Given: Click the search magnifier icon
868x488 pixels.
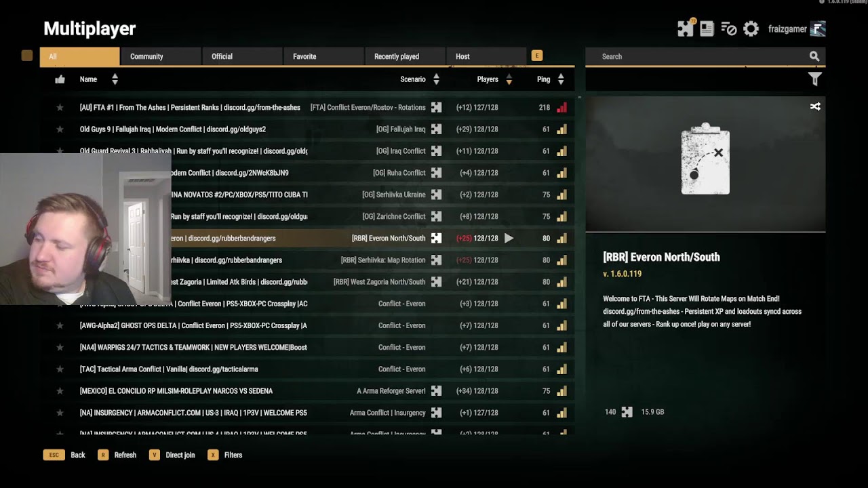Looking at the screenshot, I should coord(814,57).
